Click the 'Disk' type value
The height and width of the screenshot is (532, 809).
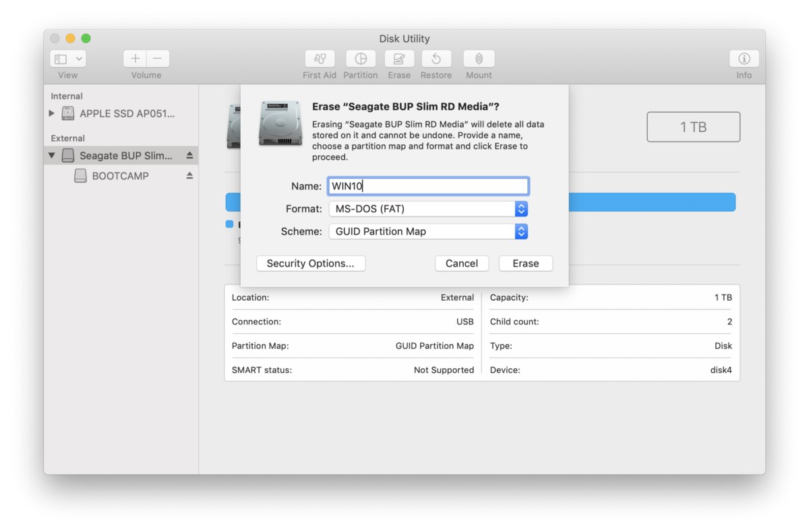[723, 346]
